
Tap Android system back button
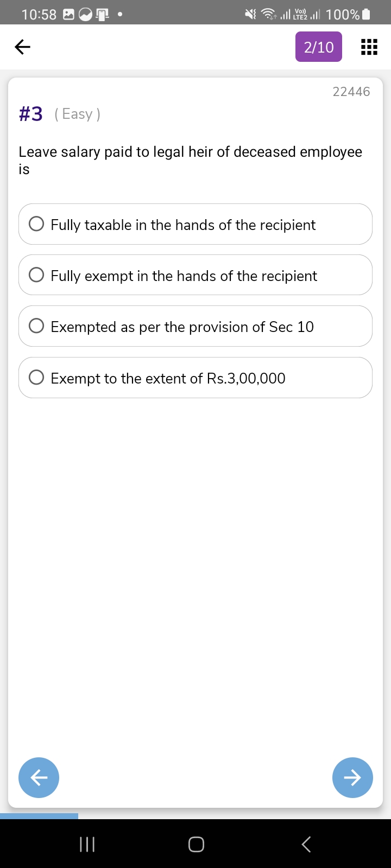[x=306, y=844]
